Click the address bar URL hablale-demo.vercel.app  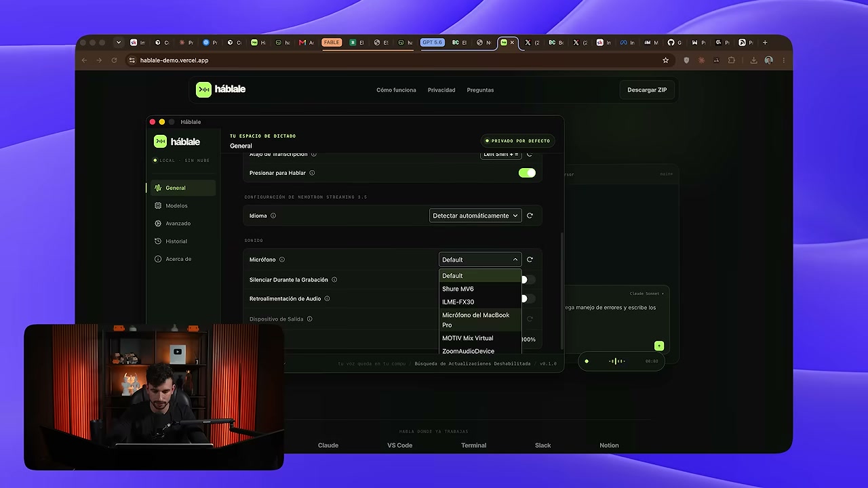click(x=174, y=60)
